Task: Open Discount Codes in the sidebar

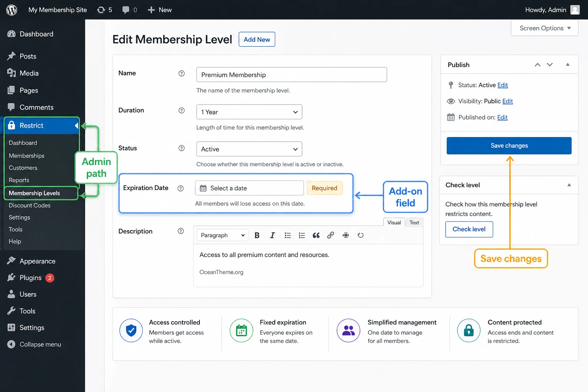Action: point(29,206)
